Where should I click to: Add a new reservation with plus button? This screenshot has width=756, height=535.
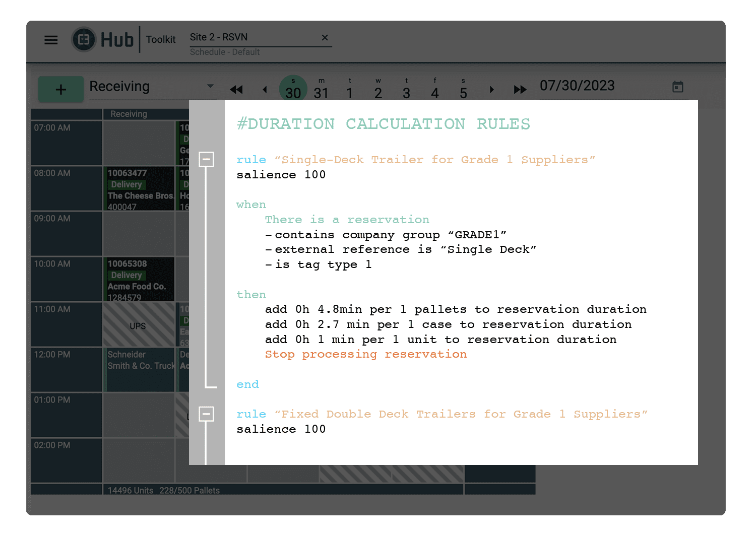point(61,90)
